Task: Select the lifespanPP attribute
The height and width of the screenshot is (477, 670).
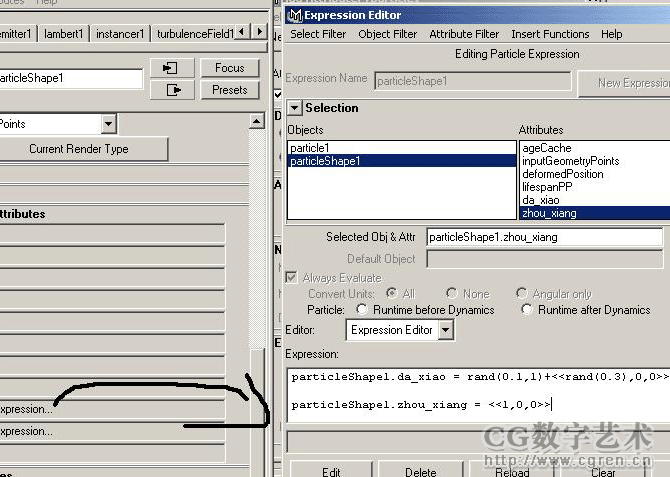Action: pyautogui.click(x=595, y=187)
